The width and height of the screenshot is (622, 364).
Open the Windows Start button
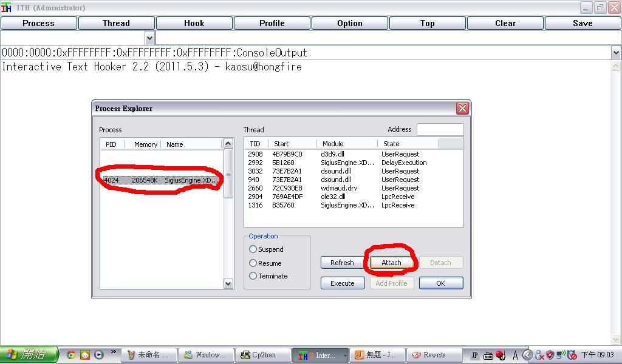click(29, 355)
